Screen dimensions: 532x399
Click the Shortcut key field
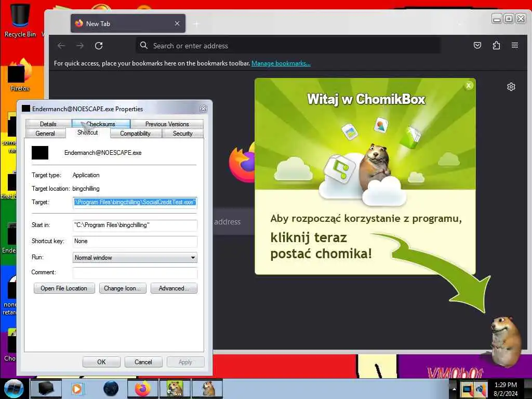135,241
